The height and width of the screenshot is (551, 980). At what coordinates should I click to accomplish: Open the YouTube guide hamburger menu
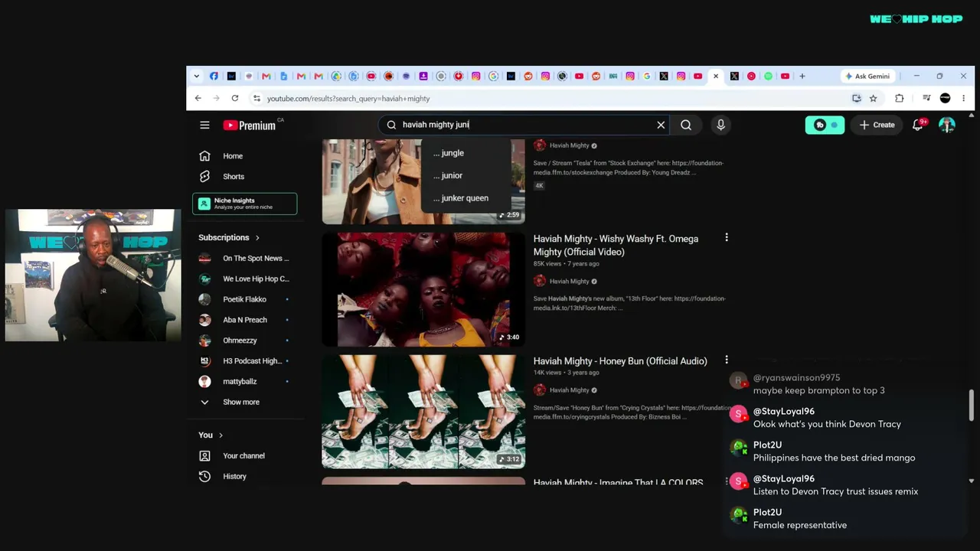coord(204,125)
